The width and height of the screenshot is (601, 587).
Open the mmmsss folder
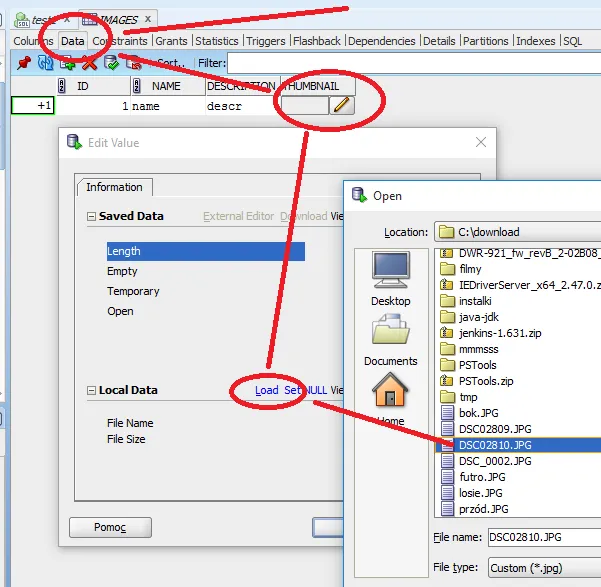478,349
